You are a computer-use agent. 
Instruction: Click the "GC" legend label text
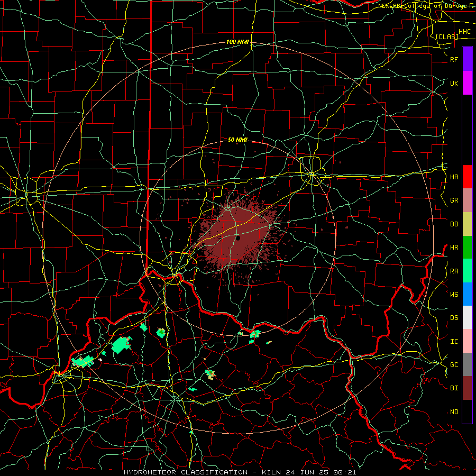[454, 364]
